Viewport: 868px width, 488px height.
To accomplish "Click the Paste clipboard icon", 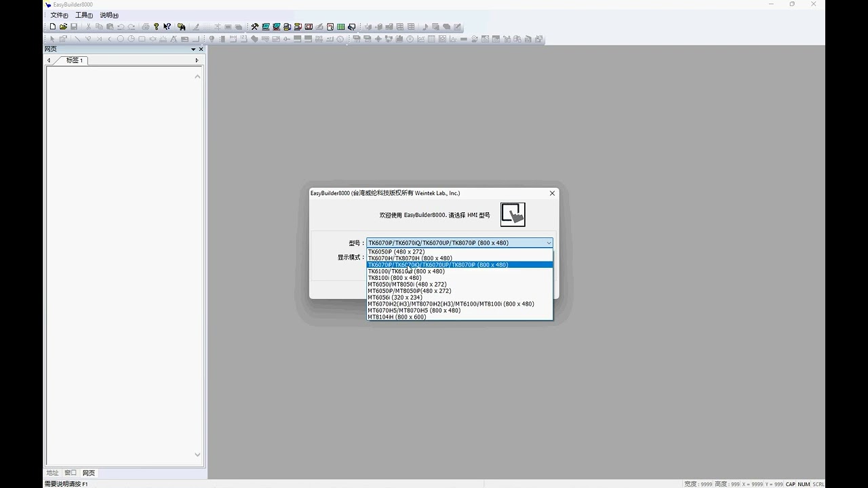I will (110, 26).
